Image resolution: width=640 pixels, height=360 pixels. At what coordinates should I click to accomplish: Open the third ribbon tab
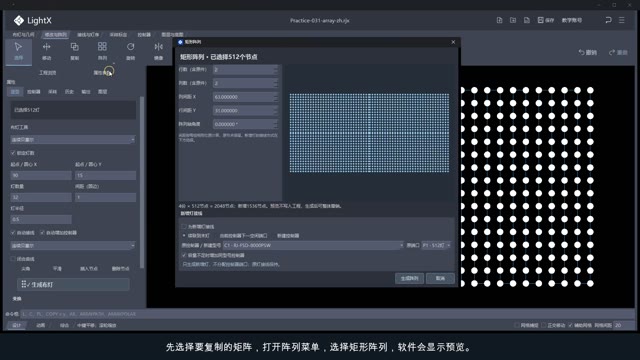88,35
